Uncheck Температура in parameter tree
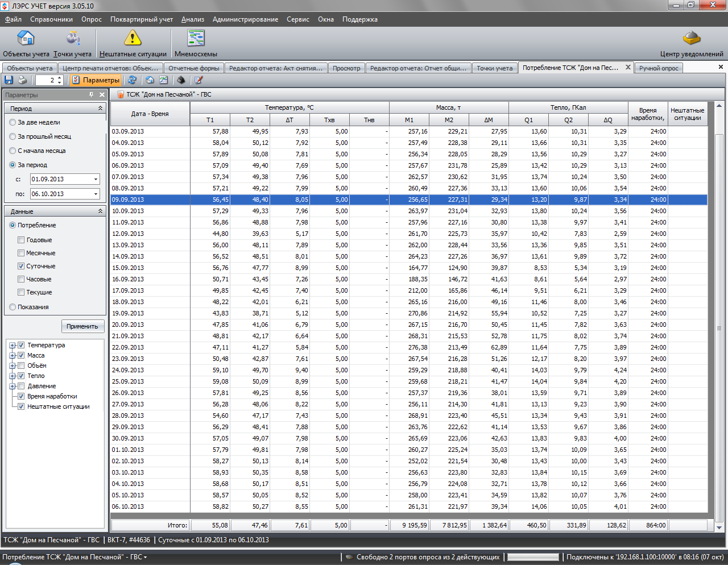This screenshot has height=565, width=728. [x=21, y=345]
